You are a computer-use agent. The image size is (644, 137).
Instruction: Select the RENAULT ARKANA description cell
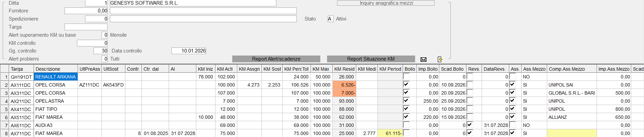(56, 77)
